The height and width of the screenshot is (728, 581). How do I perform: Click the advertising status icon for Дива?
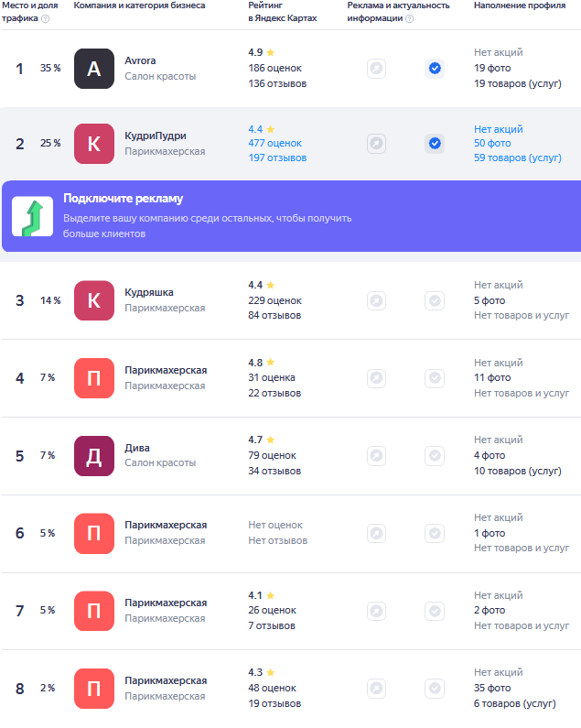pos(376,456)
